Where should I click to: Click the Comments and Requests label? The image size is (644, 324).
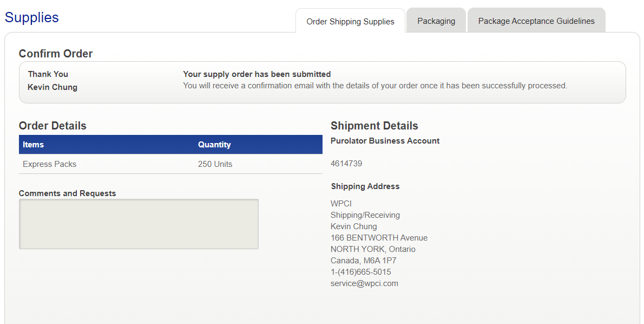pyautogui.click(x=67, y=193)
